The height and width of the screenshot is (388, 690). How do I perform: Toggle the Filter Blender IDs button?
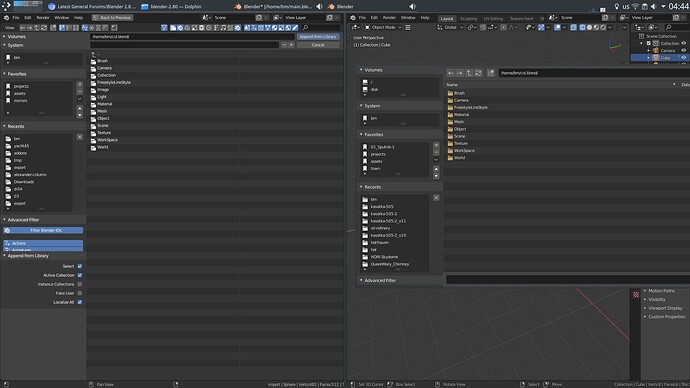point(43,230)
